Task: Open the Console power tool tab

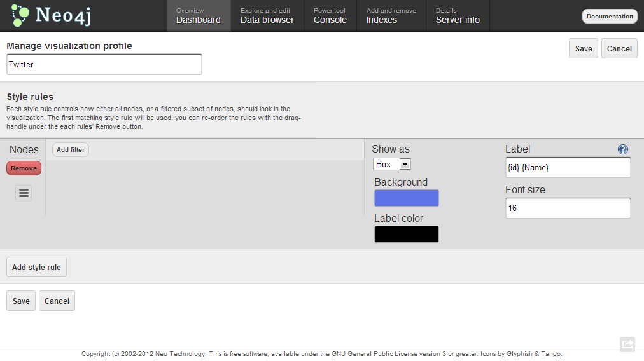Action: 330,16
